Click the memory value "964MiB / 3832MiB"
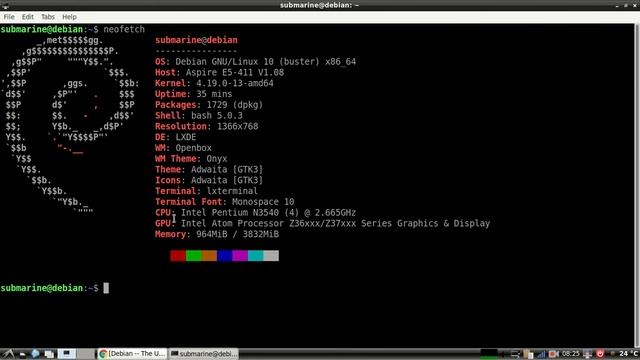Screen dimensions: 640x360 (x=238, y=234)
